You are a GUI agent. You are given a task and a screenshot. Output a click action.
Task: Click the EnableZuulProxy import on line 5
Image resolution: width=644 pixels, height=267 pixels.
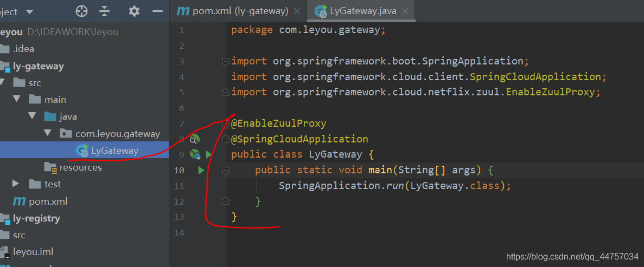point(416,92)
